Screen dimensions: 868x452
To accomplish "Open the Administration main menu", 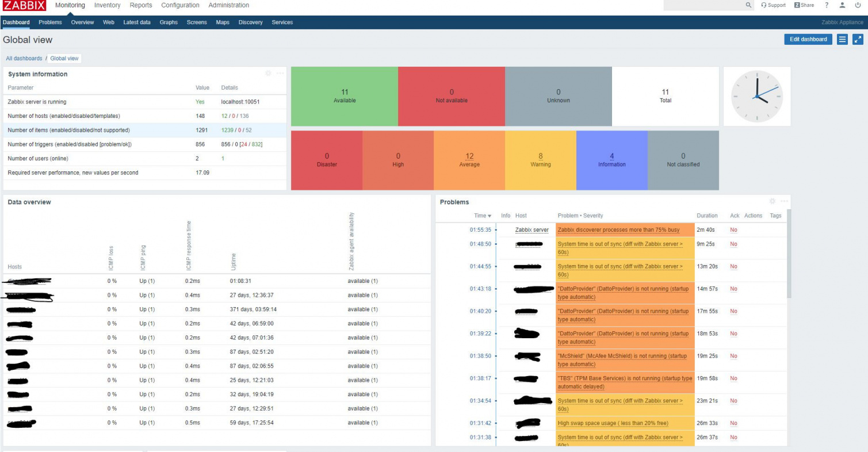I will click(229, 5).
